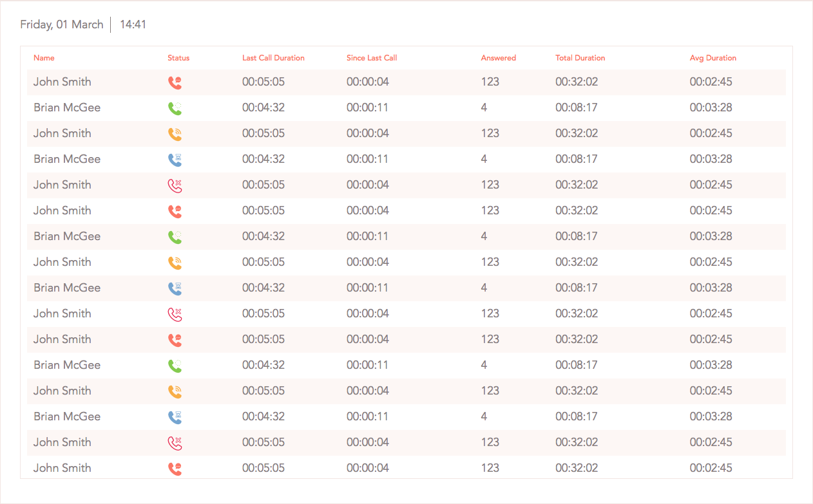Select 'John Smith' name in the first row

click(x=62, y=82)
